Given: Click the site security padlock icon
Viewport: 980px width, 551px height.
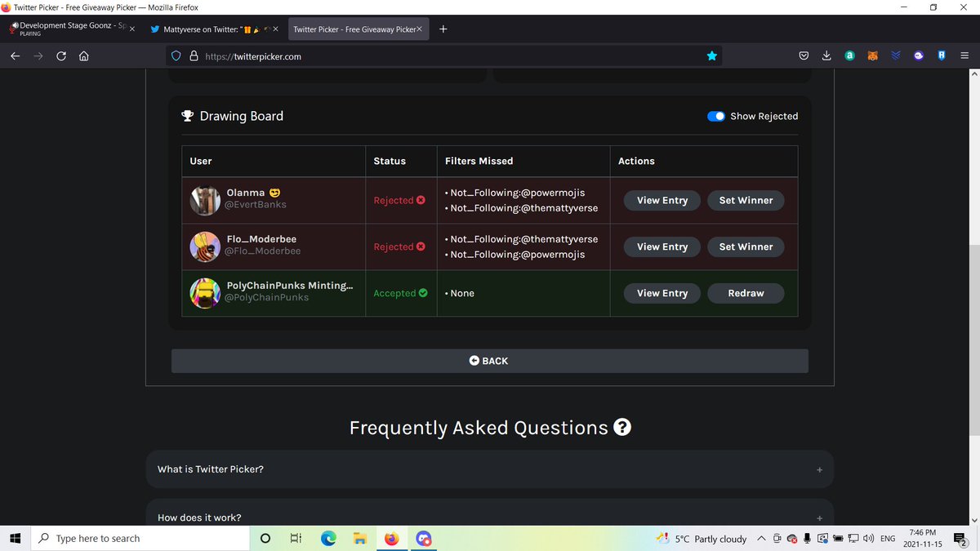Looking at the screenshot, I should pyautogui.click(x=194, y=56).
